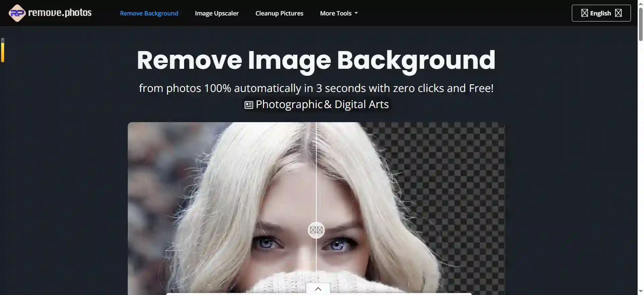Click the scrollbar up arrow
Viewport: 644px width, 295px height.
click(641, 3)
